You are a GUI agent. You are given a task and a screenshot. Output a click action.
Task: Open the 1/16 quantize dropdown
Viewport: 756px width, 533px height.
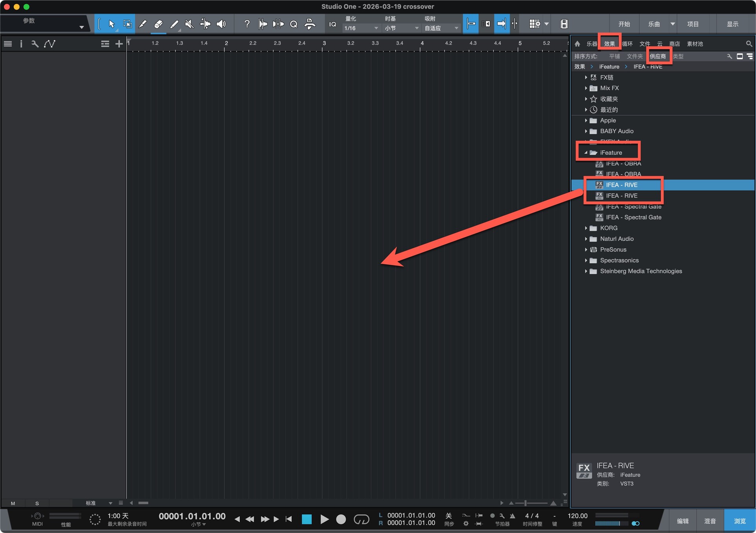pyautogui.click(x=361, y=28)
